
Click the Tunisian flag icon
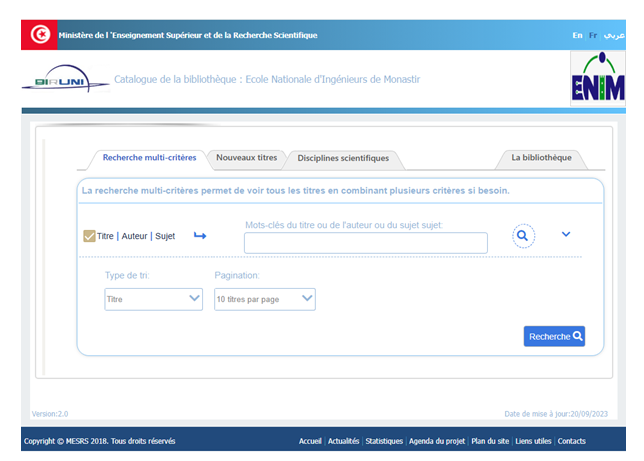[x=40, y=35]
